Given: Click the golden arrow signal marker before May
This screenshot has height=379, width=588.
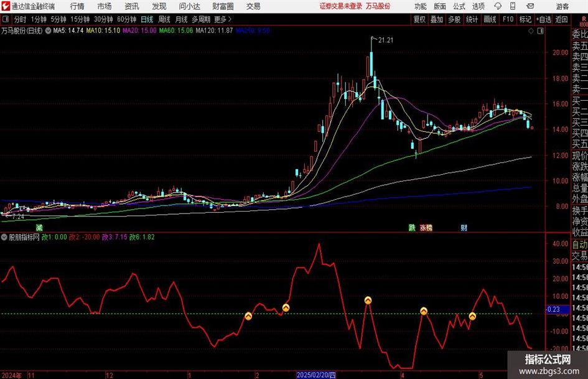Looking at the screenshot, I should [472, 316].
